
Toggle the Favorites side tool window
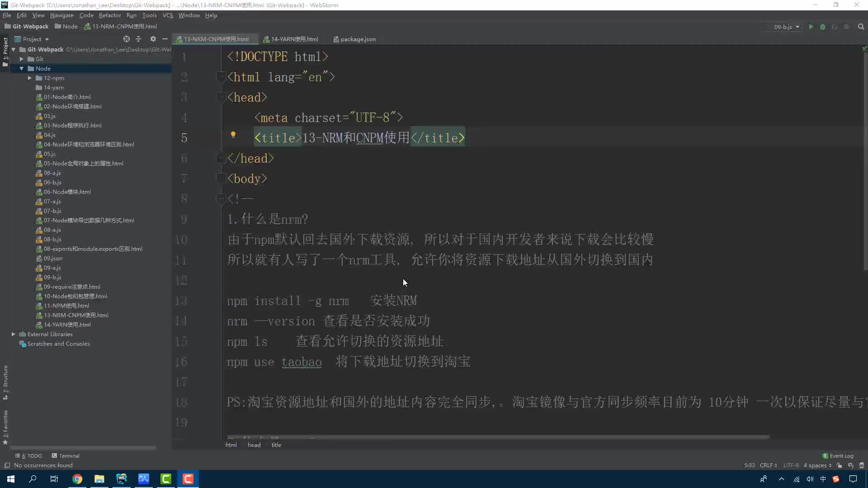(x=5, y=427)
